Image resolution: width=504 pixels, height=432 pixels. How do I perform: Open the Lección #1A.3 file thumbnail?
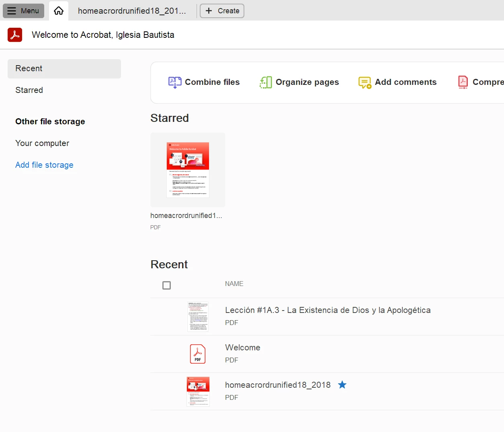pyautogui.click(x=198, y=317)
